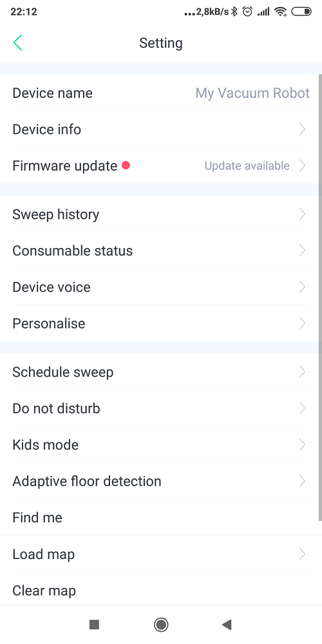Tap the Android home circle icon

point(160,625)
